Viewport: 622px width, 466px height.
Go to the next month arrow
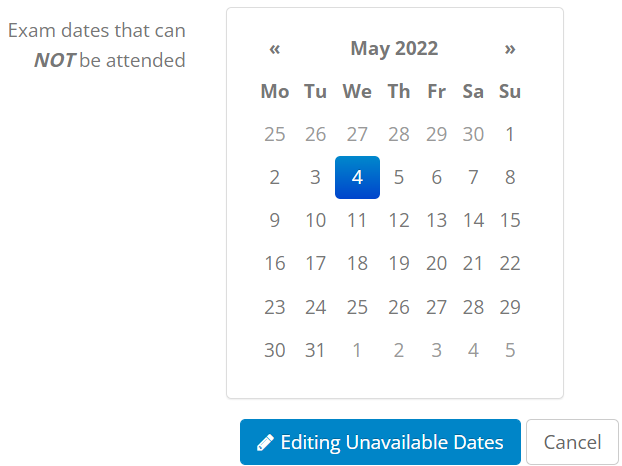[x=510, y=49]
